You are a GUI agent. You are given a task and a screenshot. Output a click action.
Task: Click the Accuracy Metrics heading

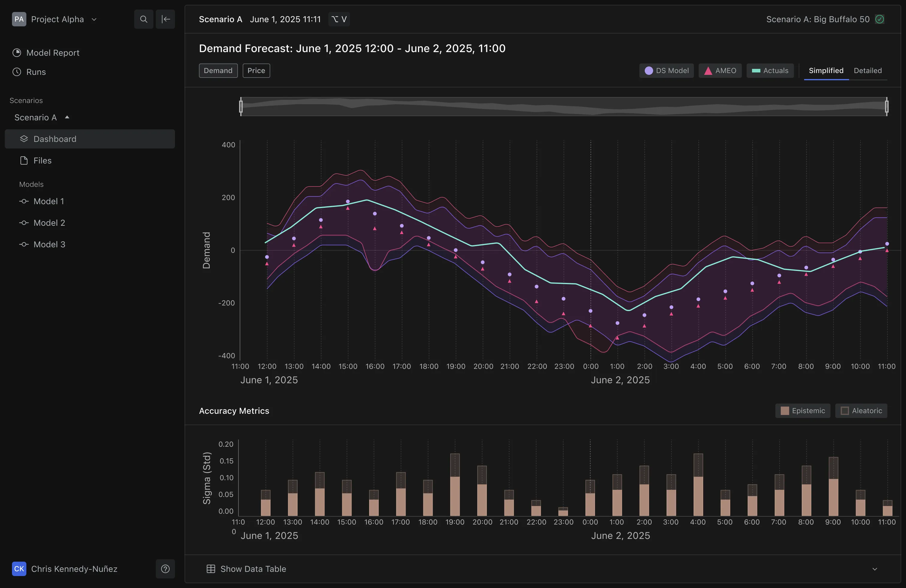pyautogui.click(x=234, y=411)
